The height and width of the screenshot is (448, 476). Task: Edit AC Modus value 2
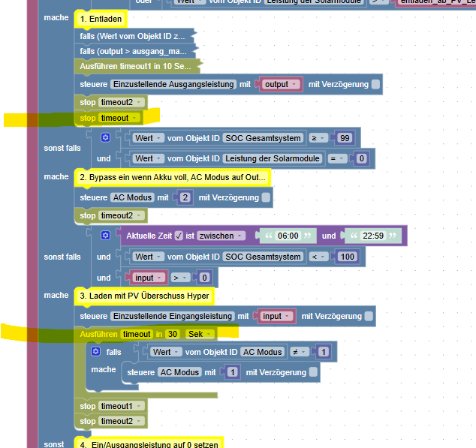click(185, 197)
